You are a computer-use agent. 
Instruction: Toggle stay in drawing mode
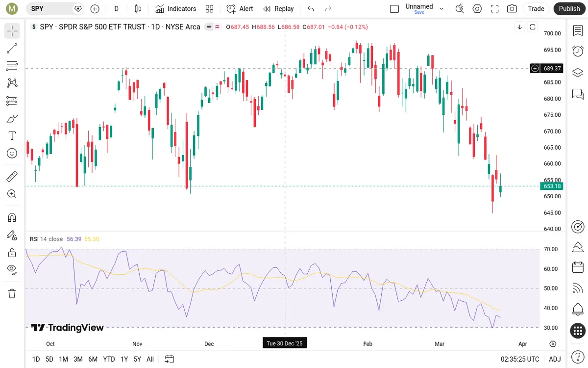tap(12, 235)
